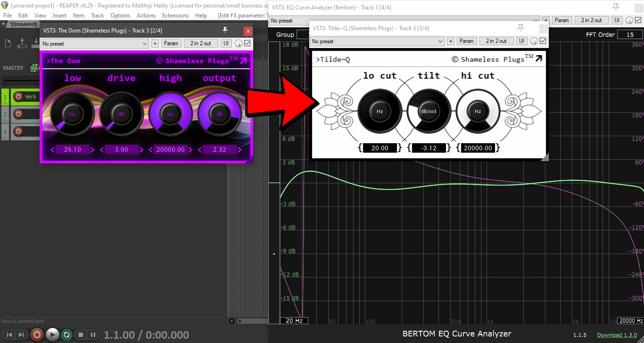644x343 pixels.
Task: Click The Dom preset plus button
Action: (155, 43)
